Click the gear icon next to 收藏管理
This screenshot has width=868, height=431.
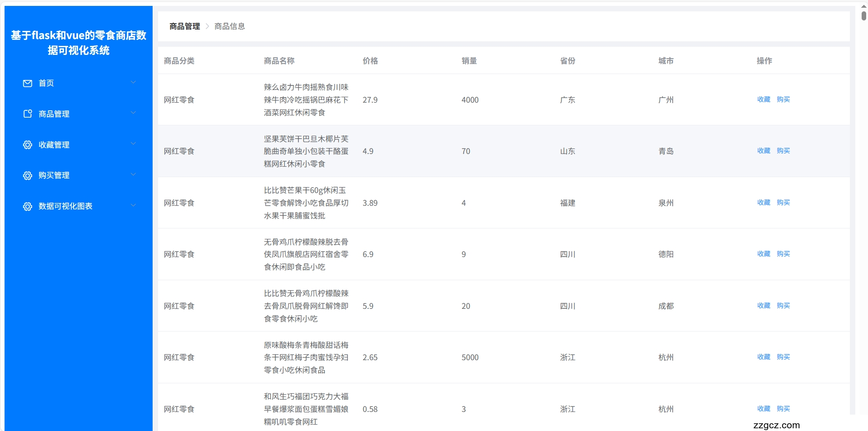(27, 144)
